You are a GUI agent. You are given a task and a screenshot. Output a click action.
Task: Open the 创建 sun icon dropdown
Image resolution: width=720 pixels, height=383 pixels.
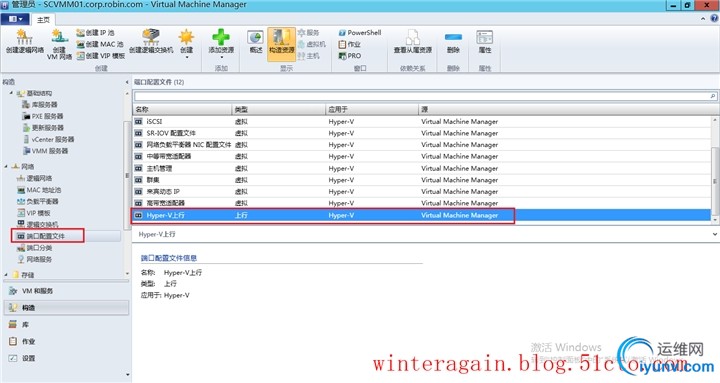tap(186, 44)
